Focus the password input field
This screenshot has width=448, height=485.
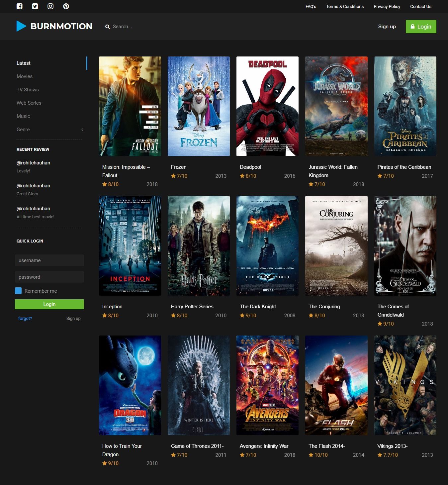click(x=49, y=277)
